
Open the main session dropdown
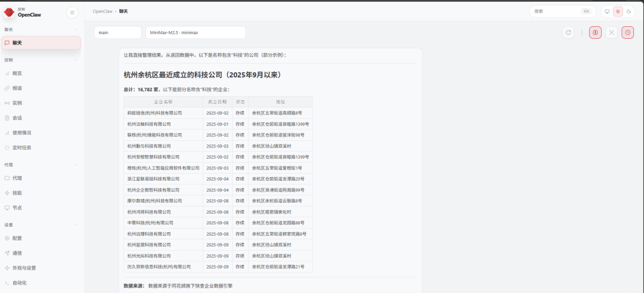click(x=118, y=32)
